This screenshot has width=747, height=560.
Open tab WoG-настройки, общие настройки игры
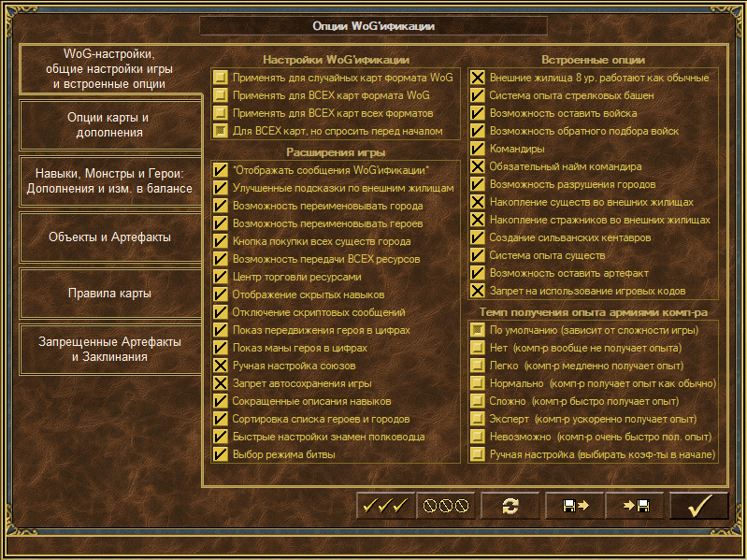pos(109,69)
